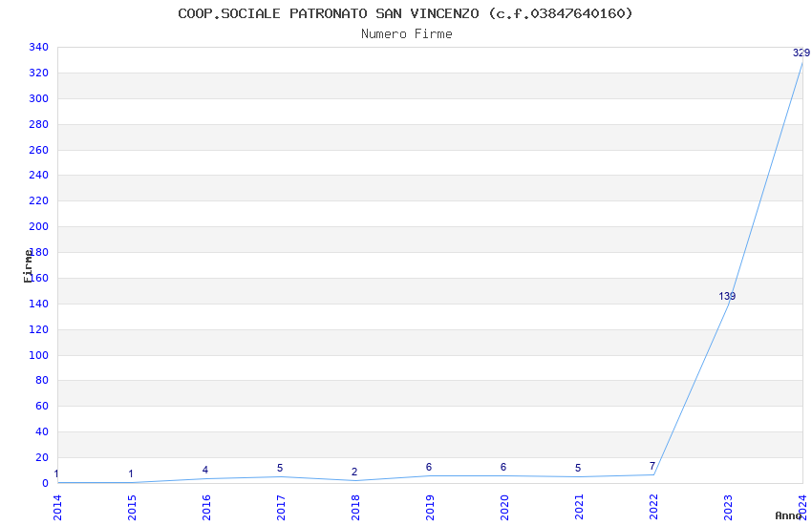Image resolution: width=812 pixels, height=525 pixels.
Task: Click the data label 1 above 2015
Action: tap(131, 473)
